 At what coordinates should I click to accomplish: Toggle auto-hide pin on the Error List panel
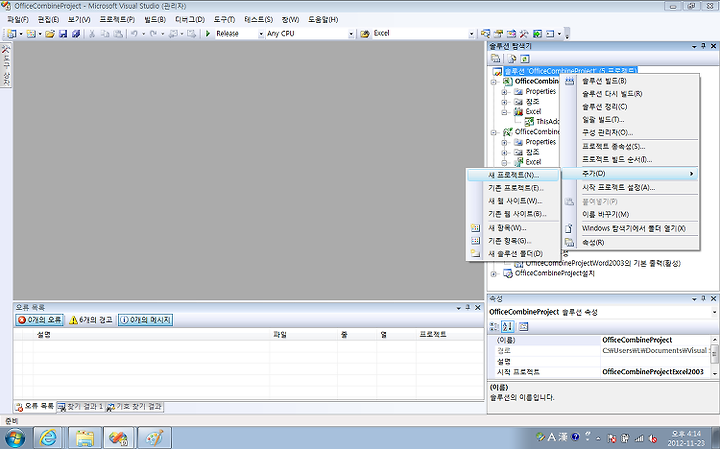point(467,307)
